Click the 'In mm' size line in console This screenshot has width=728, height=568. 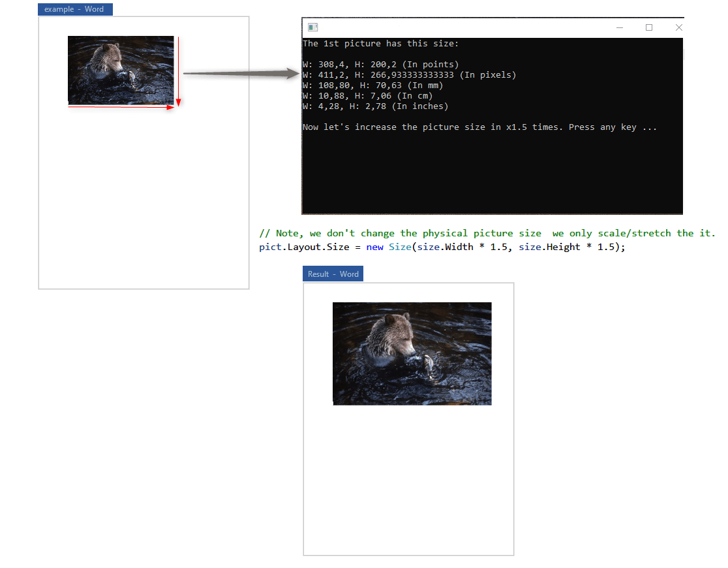click(x=370, y=86)
